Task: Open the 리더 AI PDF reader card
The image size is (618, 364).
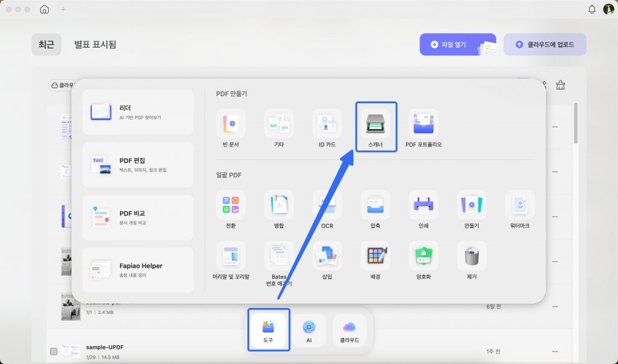Action: [x=138, y=112]
